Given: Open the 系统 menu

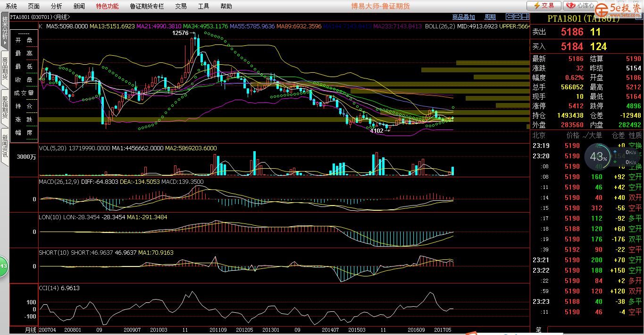Looking at the screenshot, I should (x=11, y=6).
